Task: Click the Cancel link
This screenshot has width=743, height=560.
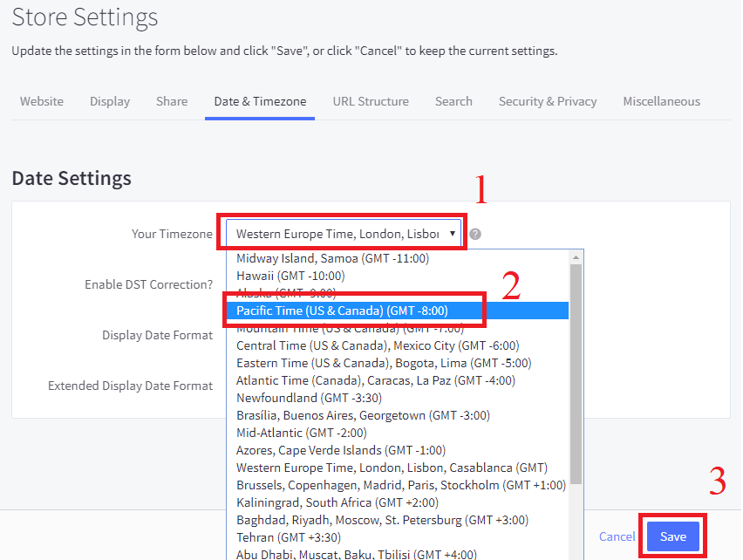Action: click(x=617, y=536)
